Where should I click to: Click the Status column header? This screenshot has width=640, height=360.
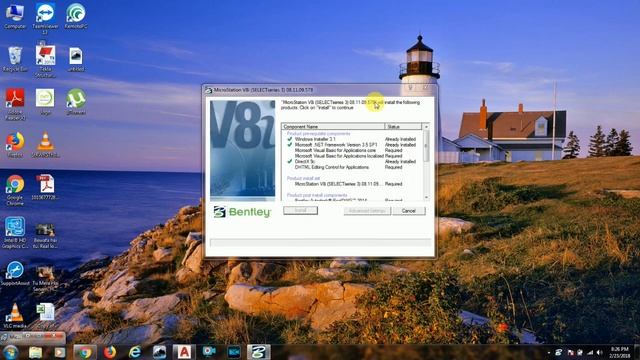pos(403,127)
